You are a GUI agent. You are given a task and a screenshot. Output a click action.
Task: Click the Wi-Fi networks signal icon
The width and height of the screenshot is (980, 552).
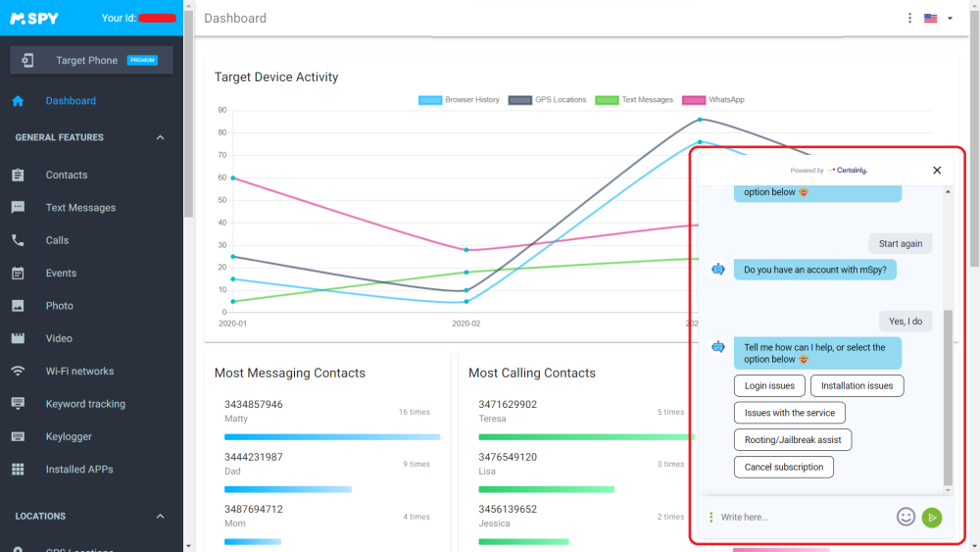tap(18, 372)
